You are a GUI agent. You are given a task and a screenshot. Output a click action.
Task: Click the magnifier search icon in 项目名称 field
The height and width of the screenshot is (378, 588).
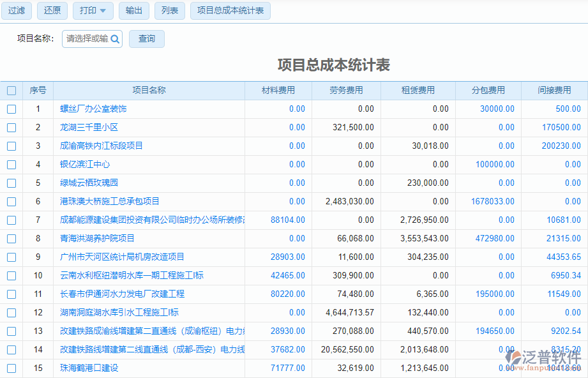point(114,39)
